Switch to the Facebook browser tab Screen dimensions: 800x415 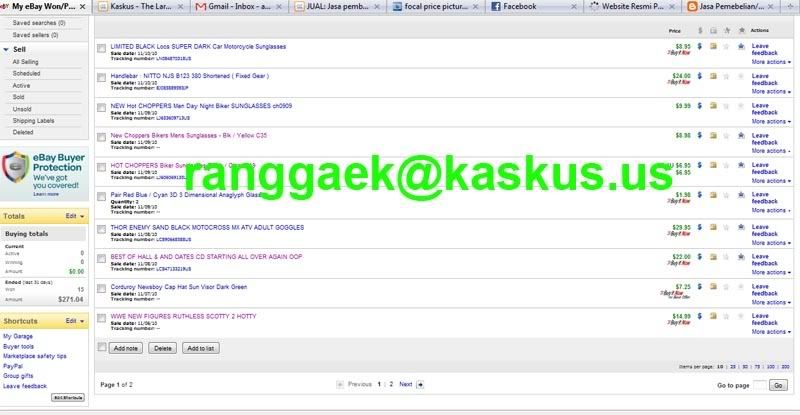[x=533, y=7]
